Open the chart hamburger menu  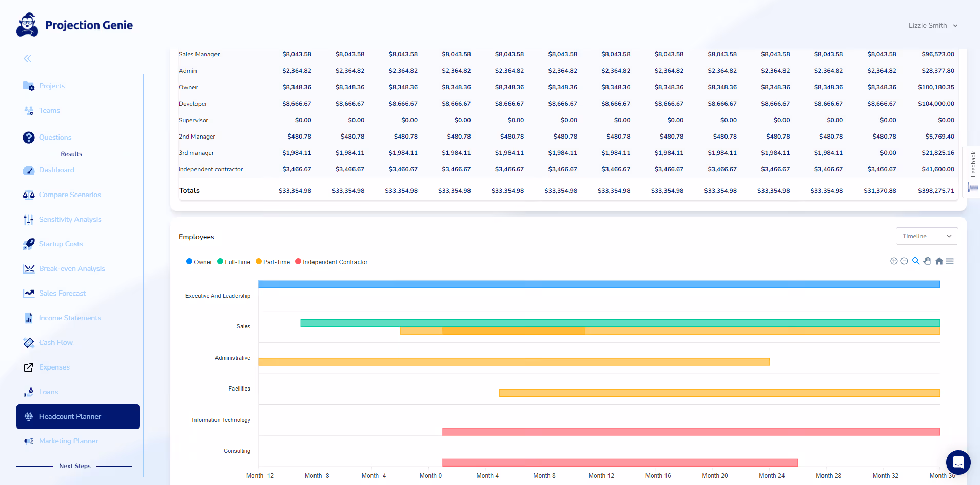click(x=950, y=261)
